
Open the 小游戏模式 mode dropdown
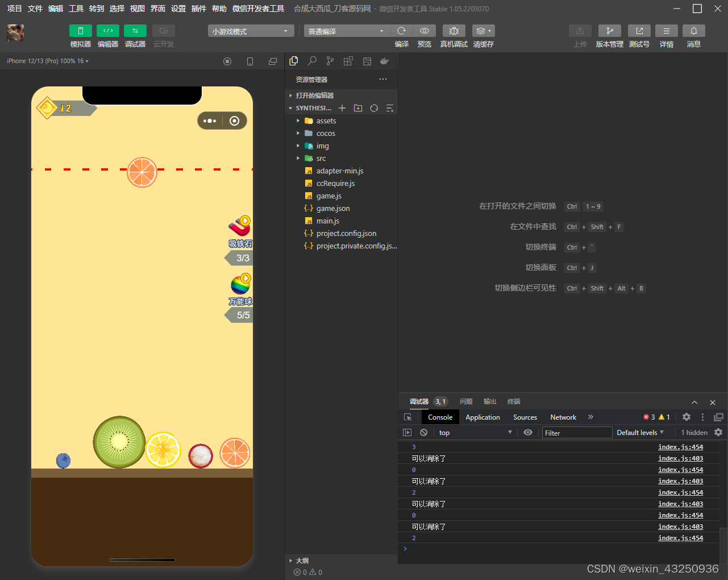tap(251, 31)
